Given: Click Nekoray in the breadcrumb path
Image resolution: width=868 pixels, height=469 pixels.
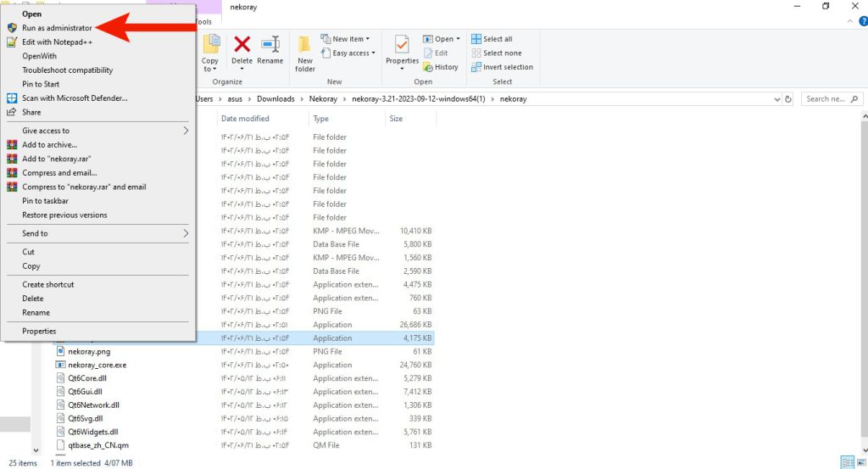Looking at the screenshot, I should [323, 99].
